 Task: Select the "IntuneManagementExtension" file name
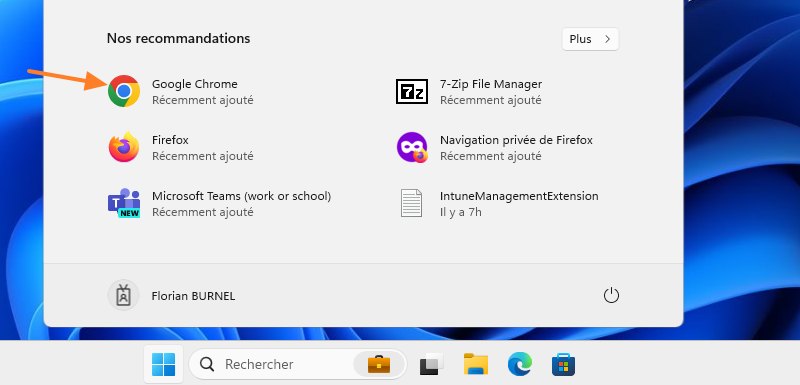(x=519, y=196)
